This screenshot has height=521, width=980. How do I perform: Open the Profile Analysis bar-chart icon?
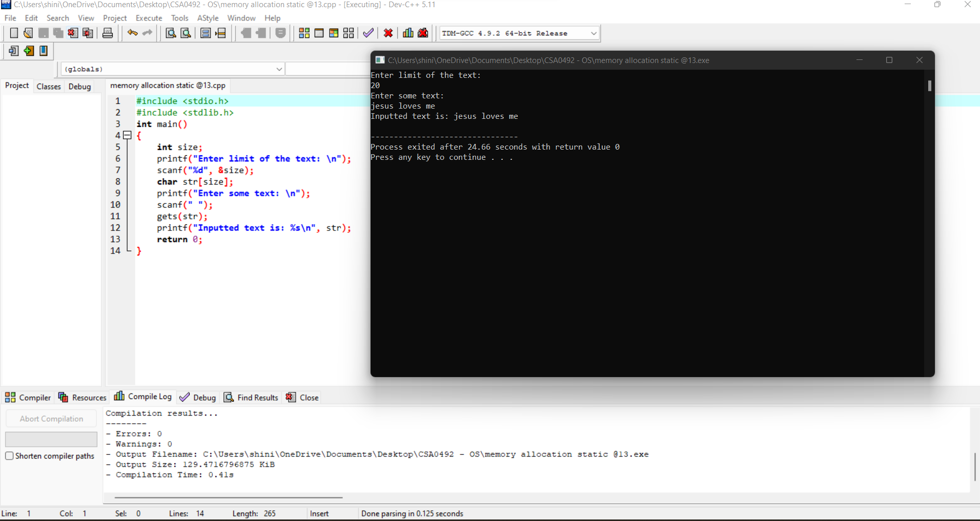[407, 33]
